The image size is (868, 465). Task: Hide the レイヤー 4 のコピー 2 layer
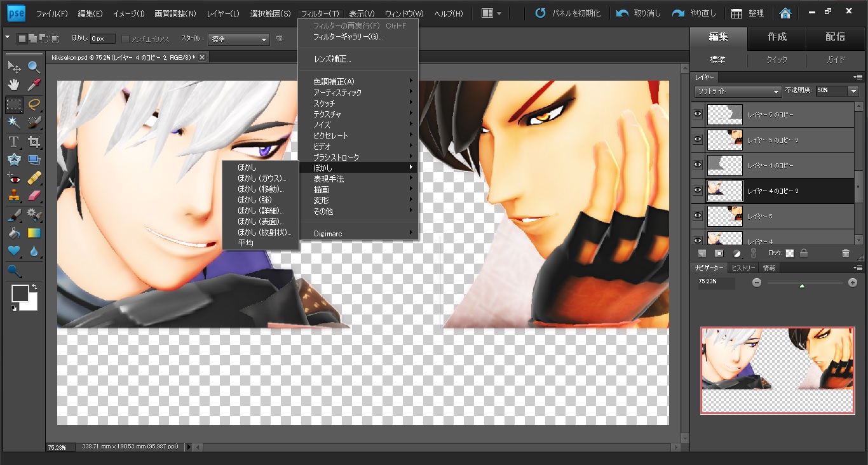pos(698,191)
